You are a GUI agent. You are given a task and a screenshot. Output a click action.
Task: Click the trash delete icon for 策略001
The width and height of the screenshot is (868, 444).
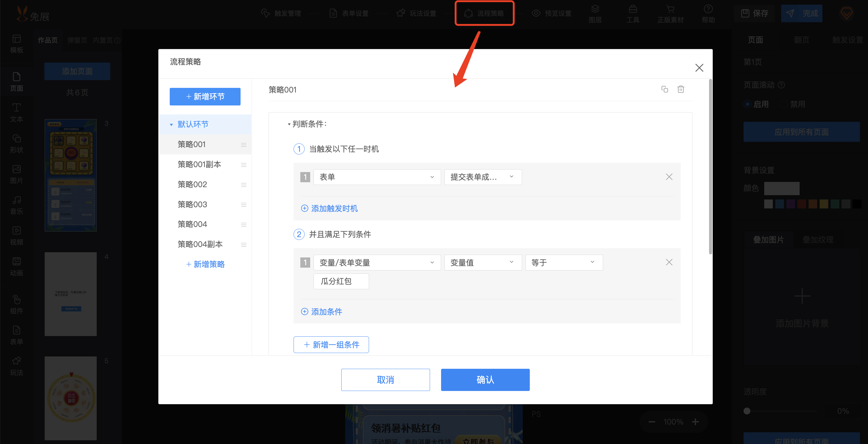coord(681,89)
